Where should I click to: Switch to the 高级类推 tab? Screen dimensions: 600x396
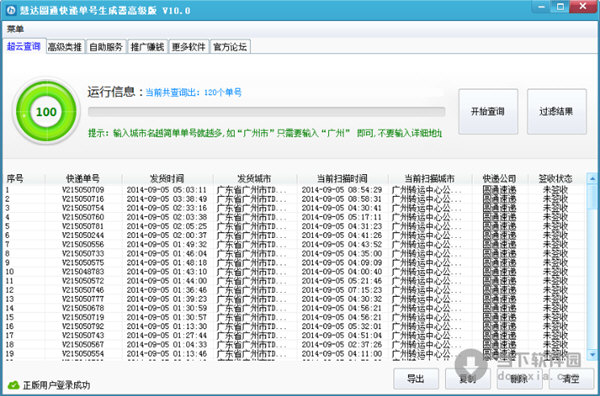pos(65,47)
